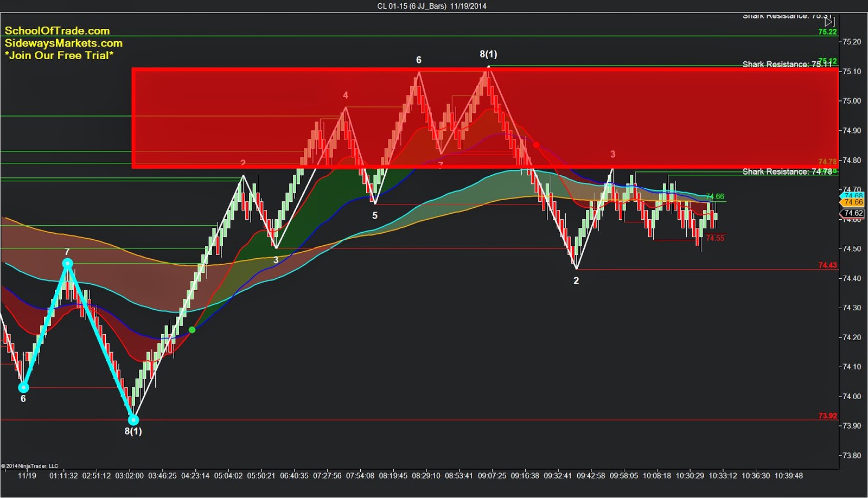Click the 8(1) label at the top peak
This screenshot has width=868, height=498.
tap(488, 54)
